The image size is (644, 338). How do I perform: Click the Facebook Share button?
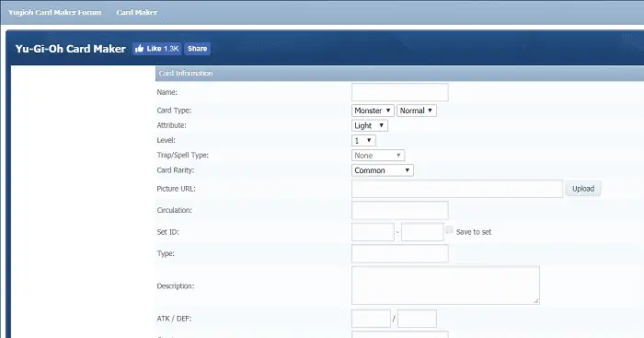[x=197, y=49]
